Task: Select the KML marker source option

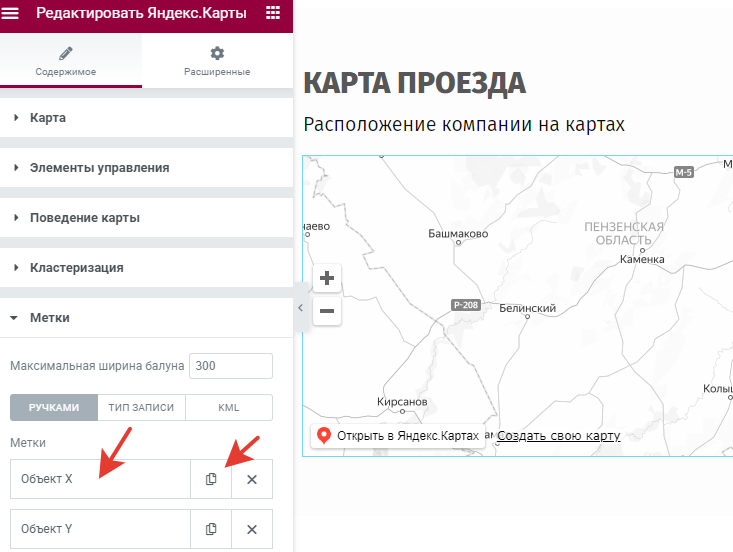Action: pos(228,408)
